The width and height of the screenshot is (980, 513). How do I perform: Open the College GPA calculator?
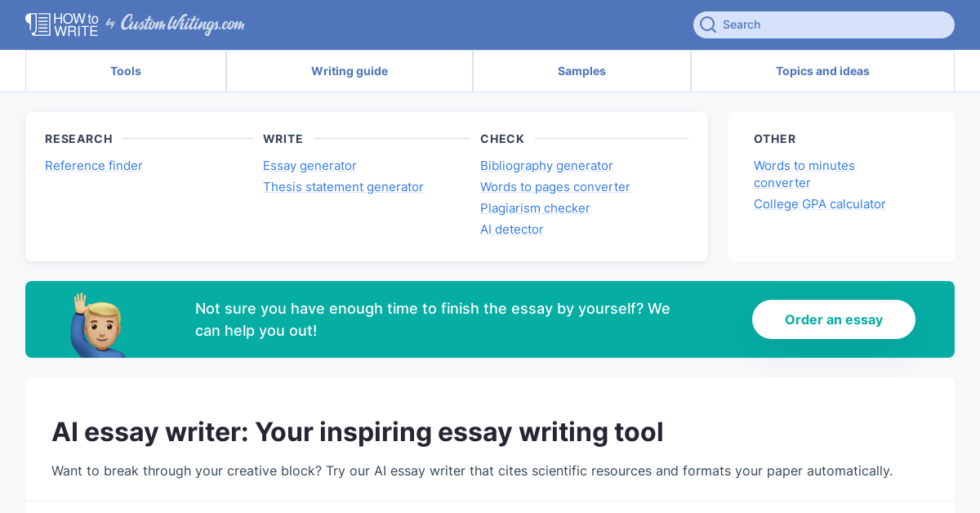[820, 204]
